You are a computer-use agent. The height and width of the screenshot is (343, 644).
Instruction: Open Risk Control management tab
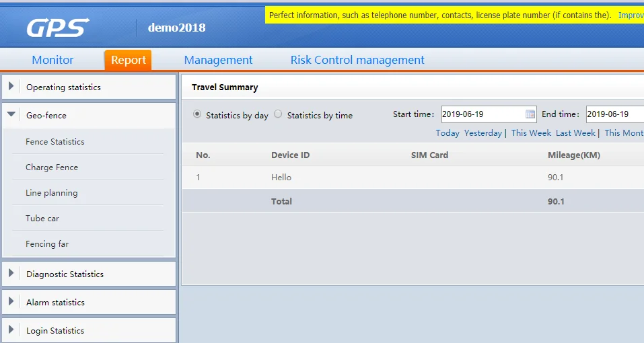pos(357,60)
